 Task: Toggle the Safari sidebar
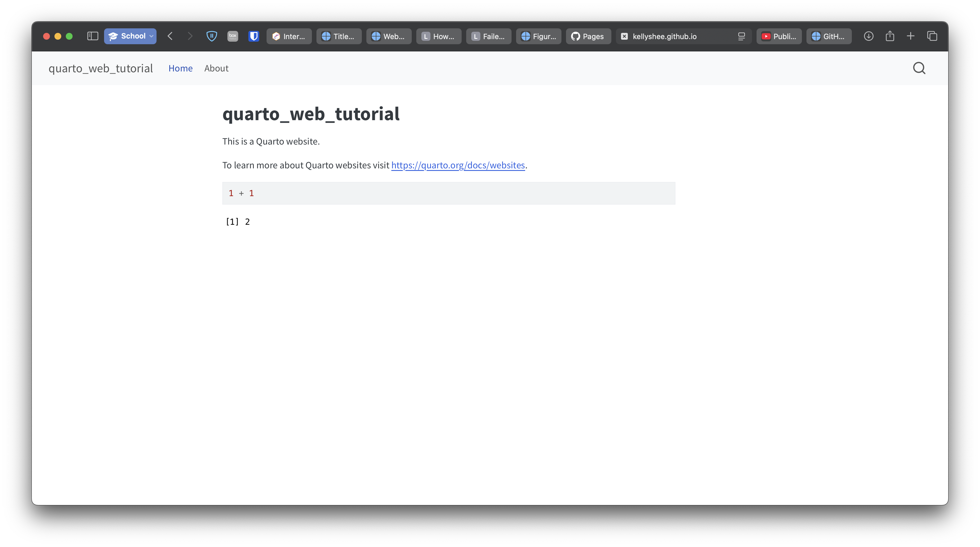tap(92, 36)
